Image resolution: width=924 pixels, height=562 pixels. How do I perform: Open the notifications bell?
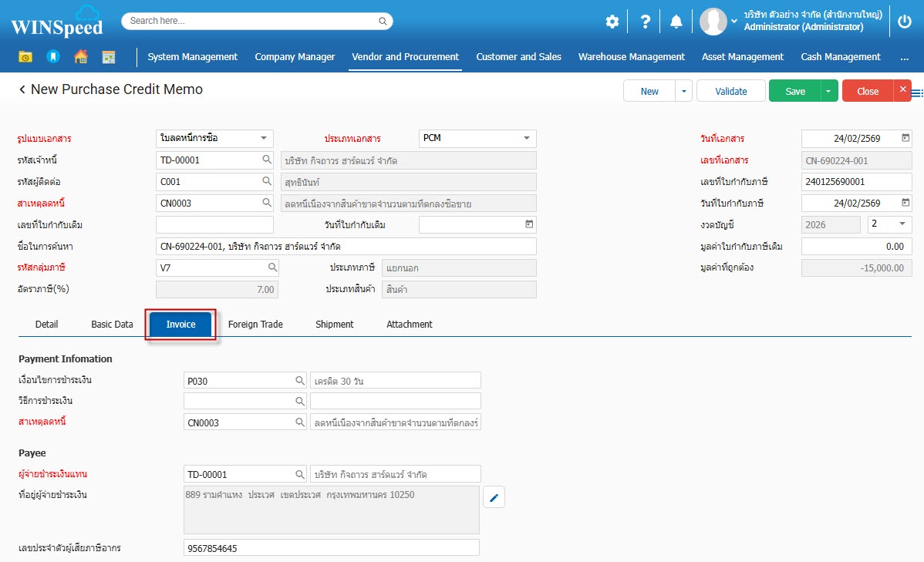click(x=676, y=22)
